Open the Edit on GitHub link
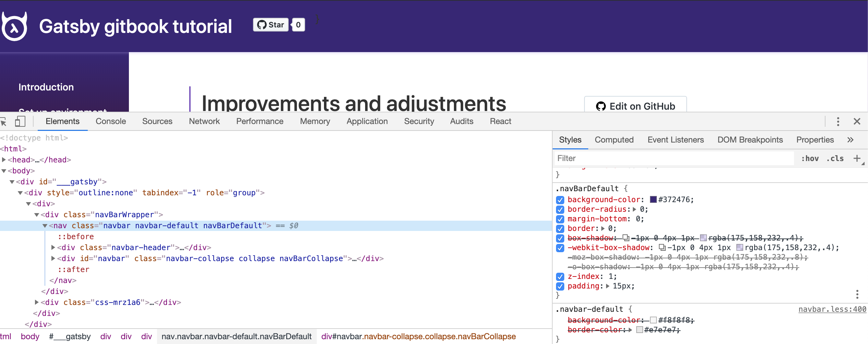 coord(636,106)
